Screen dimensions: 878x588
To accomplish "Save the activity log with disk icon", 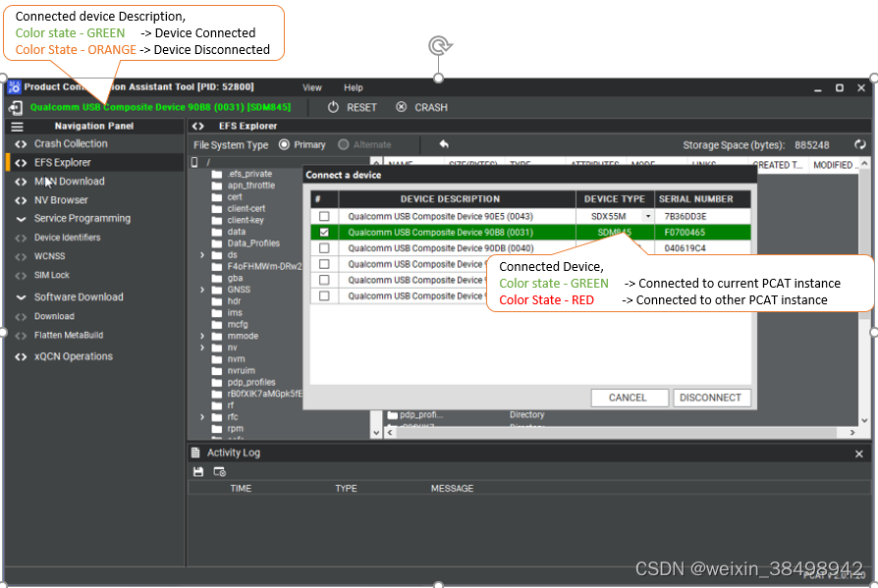I will (x=198, y=471).
